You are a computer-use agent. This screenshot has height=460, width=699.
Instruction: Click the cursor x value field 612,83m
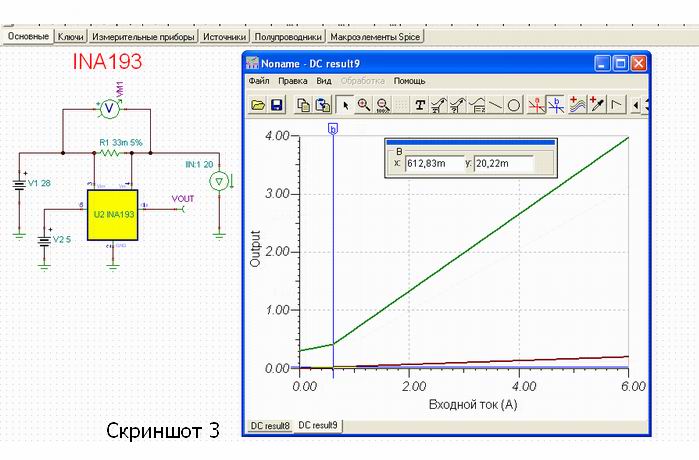pyautogui.click(x=435, y=164)
